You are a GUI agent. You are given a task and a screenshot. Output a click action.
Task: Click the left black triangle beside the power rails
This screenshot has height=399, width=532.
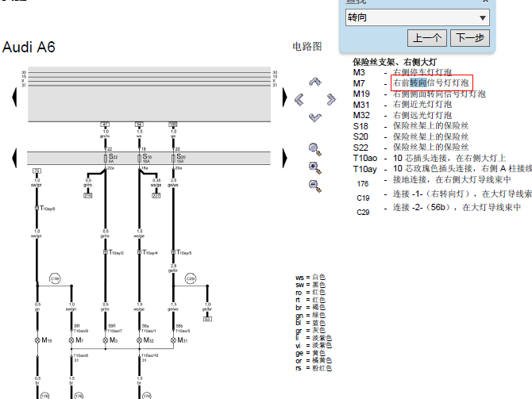tap(14, 98)
